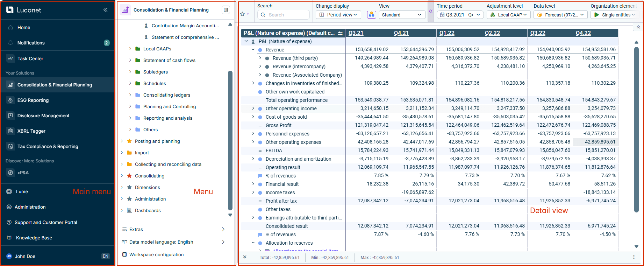Click Reporting and analysis folder icon
644x266 pixels.
coord(138,118)
